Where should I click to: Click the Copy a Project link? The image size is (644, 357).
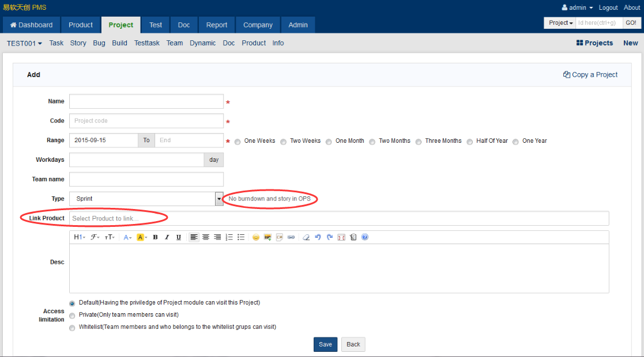coord(590,75)
